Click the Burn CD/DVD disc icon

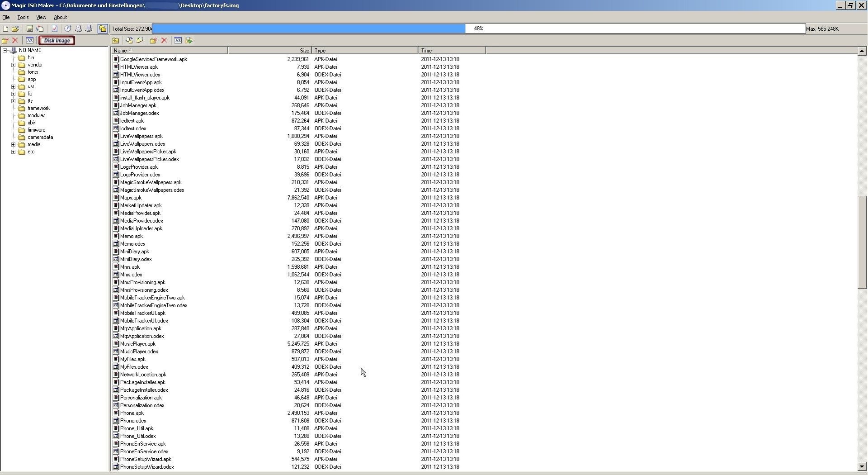[x=68, y=28]
